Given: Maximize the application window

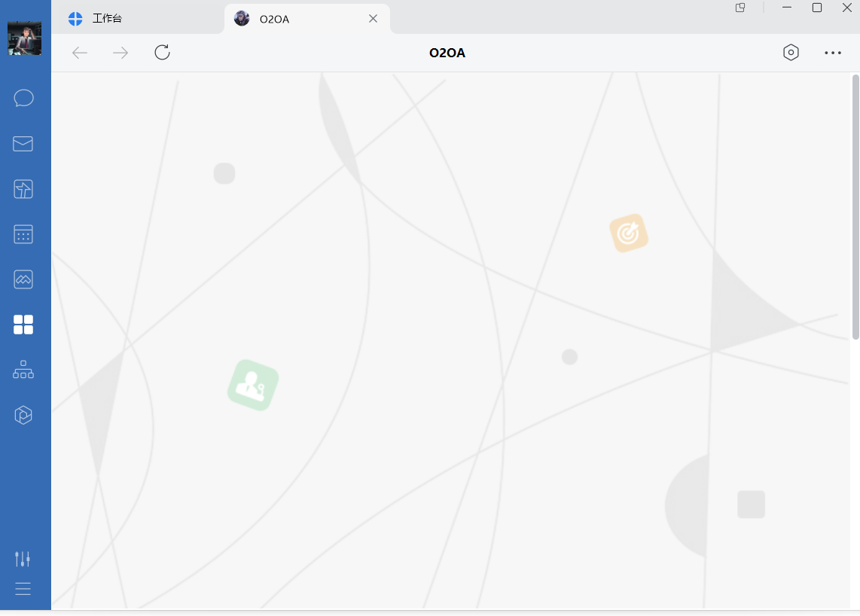Looking at the screenshot, I should (816, 8).
